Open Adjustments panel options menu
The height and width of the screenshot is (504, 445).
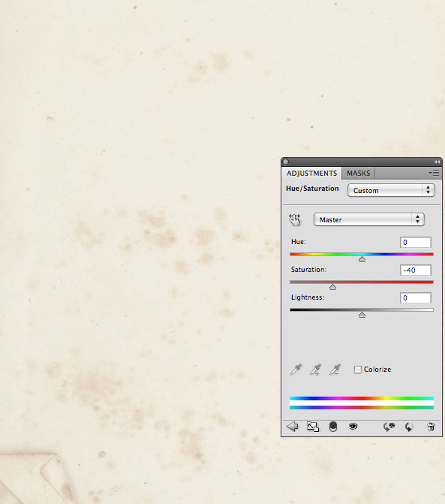(434, 173)
